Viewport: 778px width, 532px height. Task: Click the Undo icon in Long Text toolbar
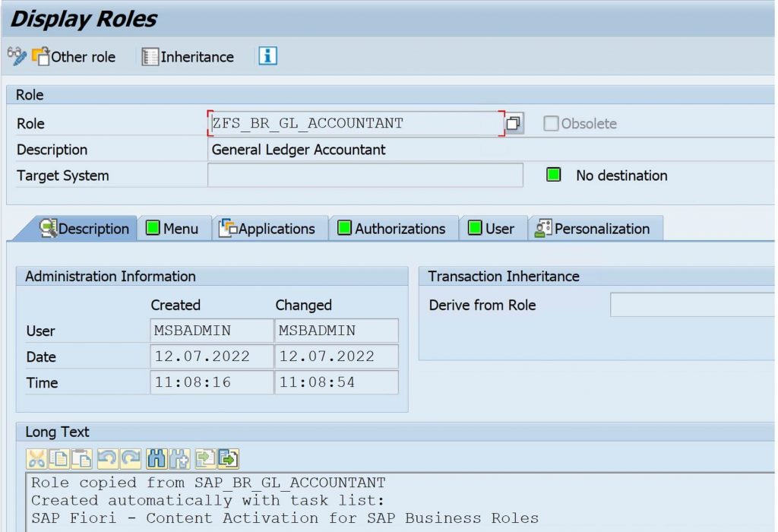pos(107,459)
